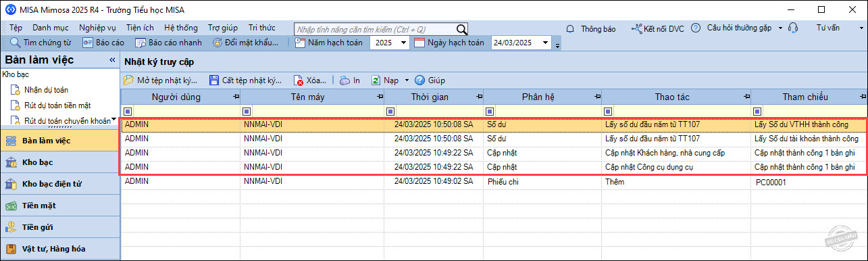Click the Kho bạc sidebar icon
Viewport: 868px width, 261px height.
pyautogui.click(x=11, y=162)
